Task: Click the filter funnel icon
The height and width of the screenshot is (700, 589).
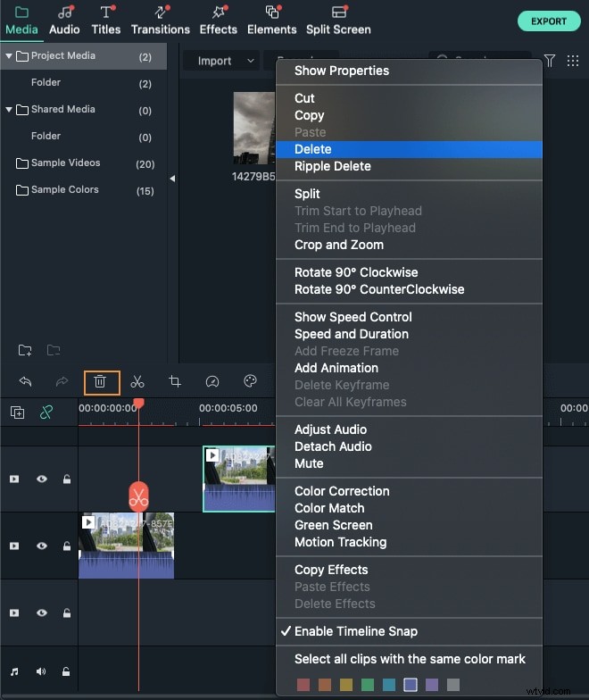Action: (550, 61)
